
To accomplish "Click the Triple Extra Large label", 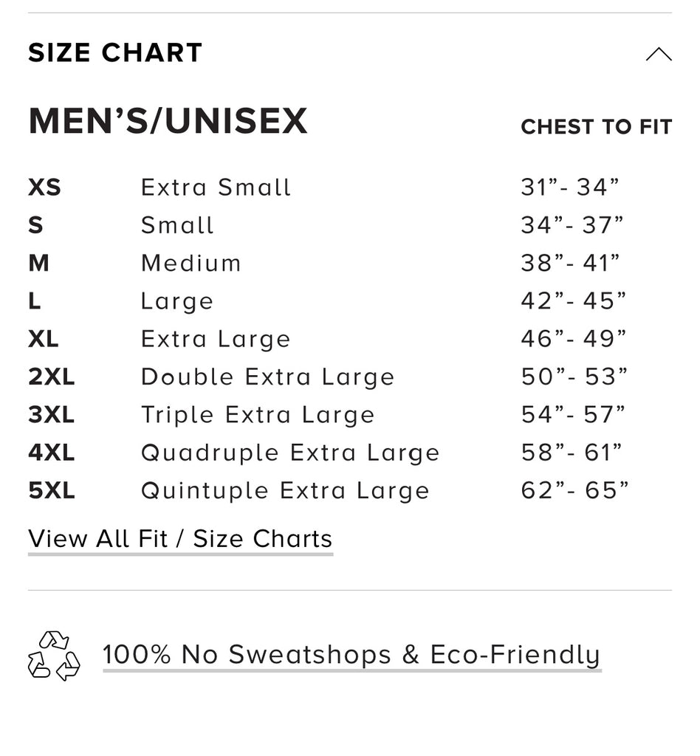I will (x=258, y=415).
